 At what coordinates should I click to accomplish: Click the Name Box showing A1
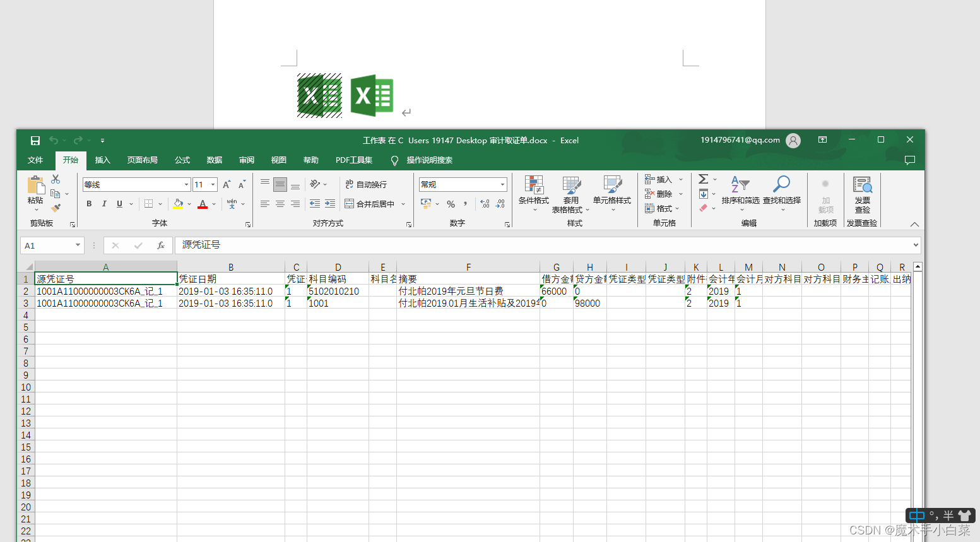point(45,245)
